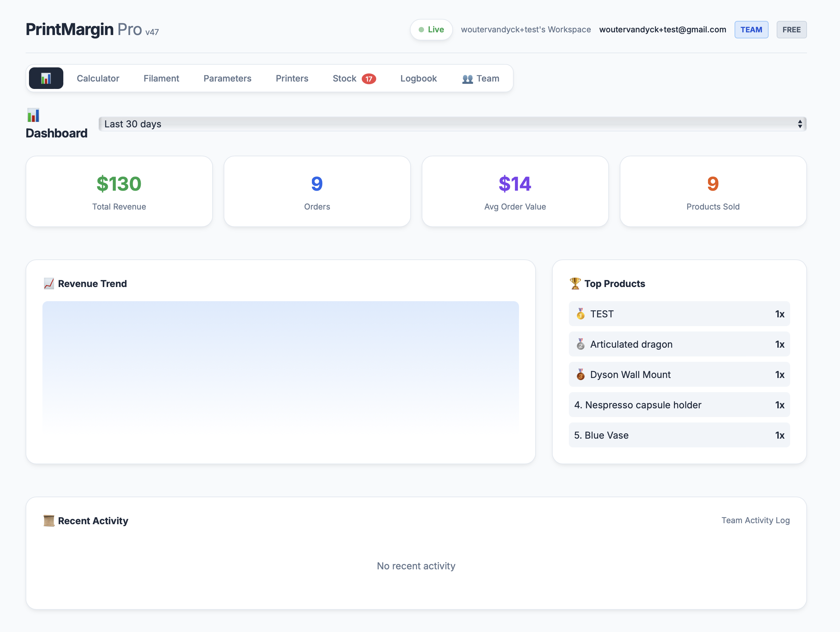This screenshot has height=632, width=840.
Task: Select the Products Sold stat card
Action: 713,191
